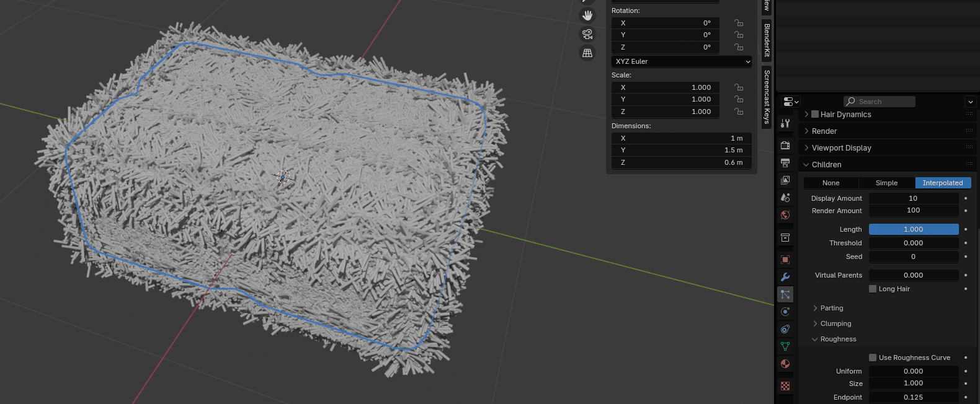The height and width of the screenshot is (404, 980).
Task: Open the Material properties tab
Action: tap(785, 364)
